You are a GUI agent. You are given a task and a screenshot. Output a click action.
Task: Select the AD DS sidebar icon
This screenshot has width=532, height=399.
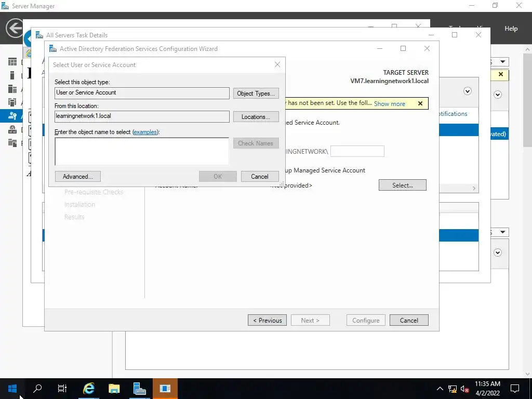coord(12,102)
